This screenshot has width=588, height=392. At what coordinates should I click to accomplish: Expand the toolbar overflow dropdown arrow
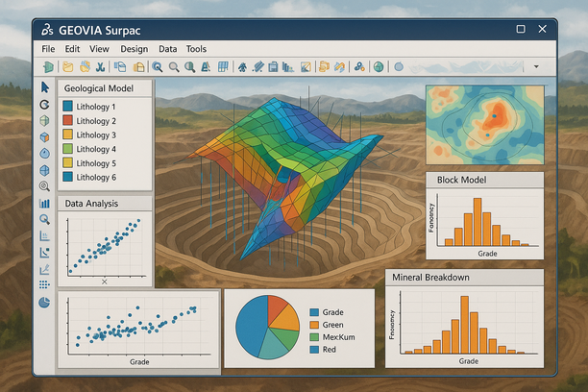tap(535, 67)
